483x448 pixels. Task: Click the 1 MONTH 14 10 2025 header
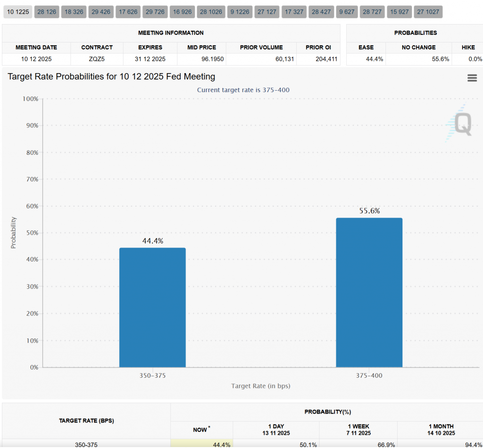tap(442, 430)
